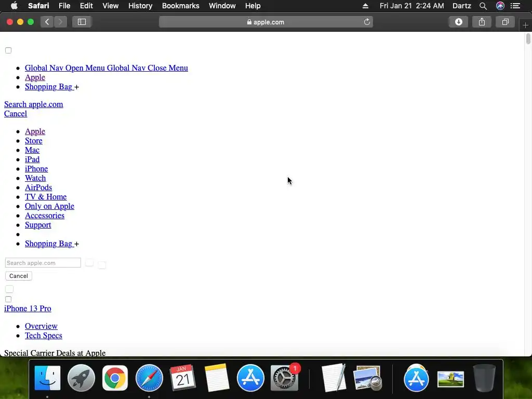The width and height of the screenshot is (532, 399).
Task: Open Finder from the Dock
Action: click(x=47, y=378)
